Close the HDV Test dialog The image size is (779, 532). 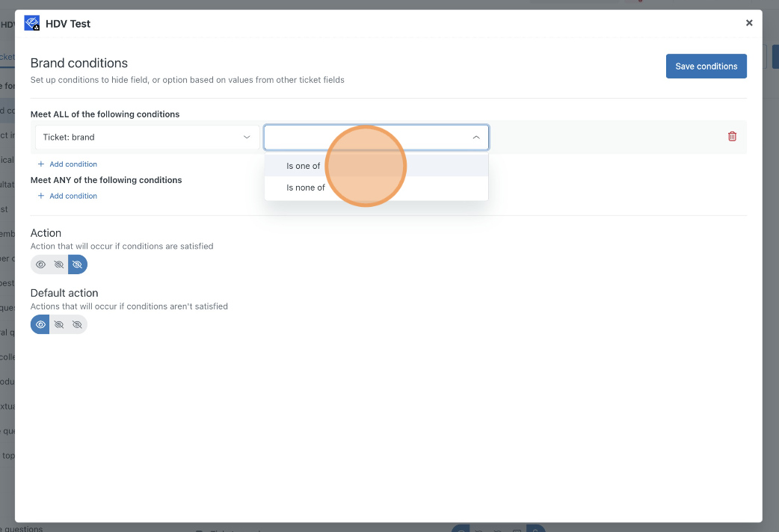coord(749,23)
